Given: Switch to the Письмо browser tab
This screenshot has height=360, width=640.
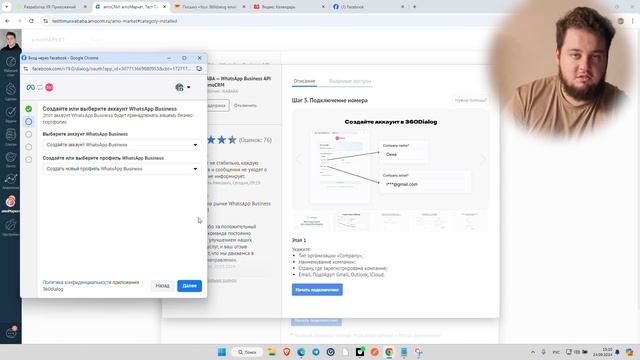Looking at the screenshot, I should pos(210,7).
